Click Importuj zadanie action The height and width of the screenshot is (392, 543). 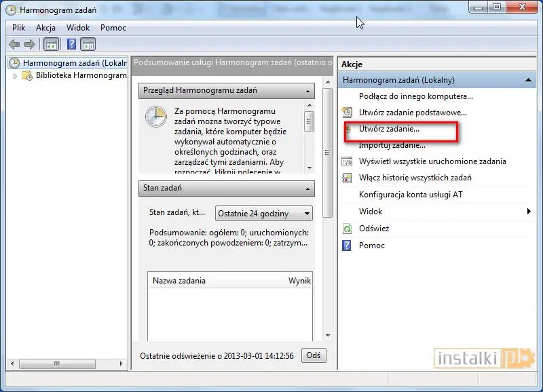392,145
